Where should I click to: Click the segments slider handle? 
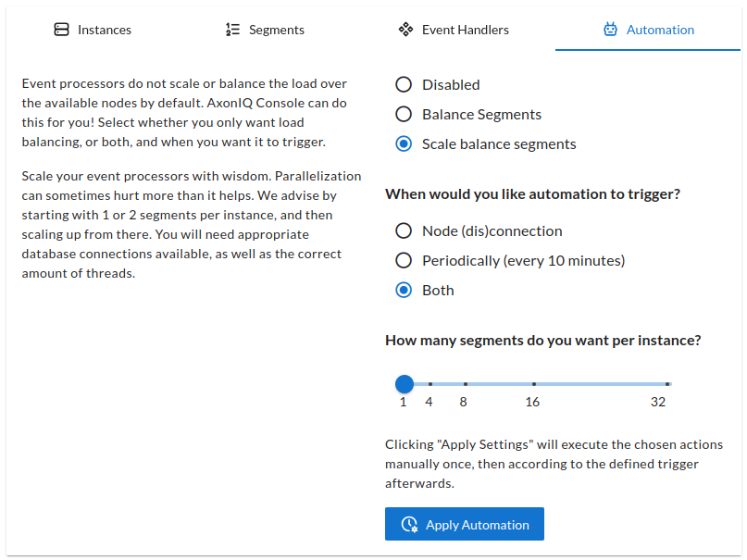click(x=404, y=383)
